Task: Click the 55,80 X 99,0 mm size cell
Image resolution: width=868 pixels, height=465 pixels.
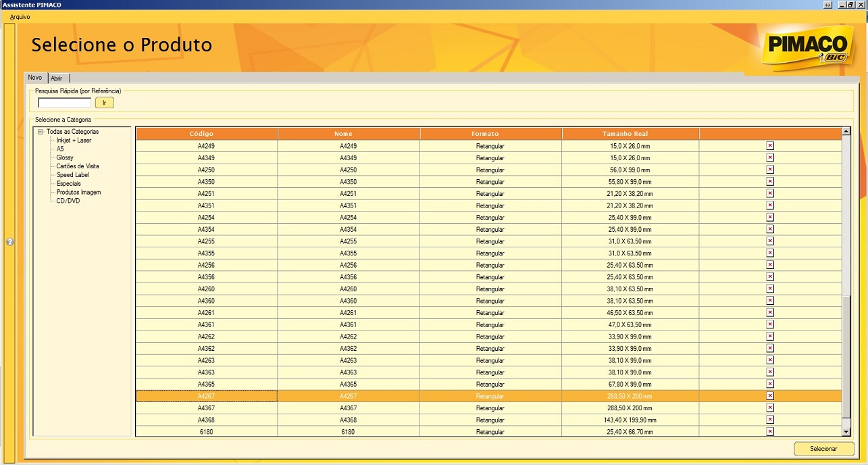Action: 630,182
